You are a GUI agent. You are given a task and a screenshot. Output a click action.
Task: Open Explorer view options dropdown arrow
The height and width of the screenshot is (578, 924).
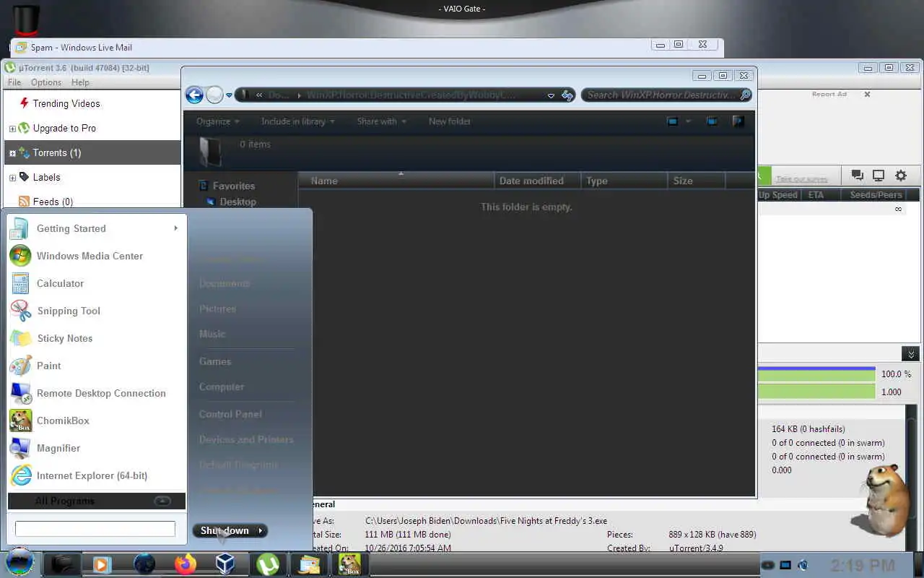point(688,121)
